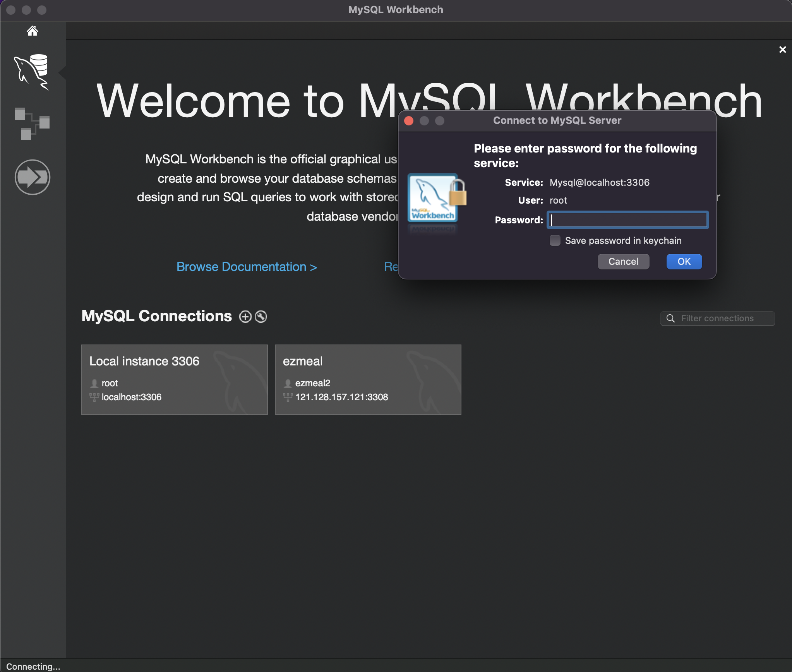Open Manage Connections wrench icon

coord(261,317)
